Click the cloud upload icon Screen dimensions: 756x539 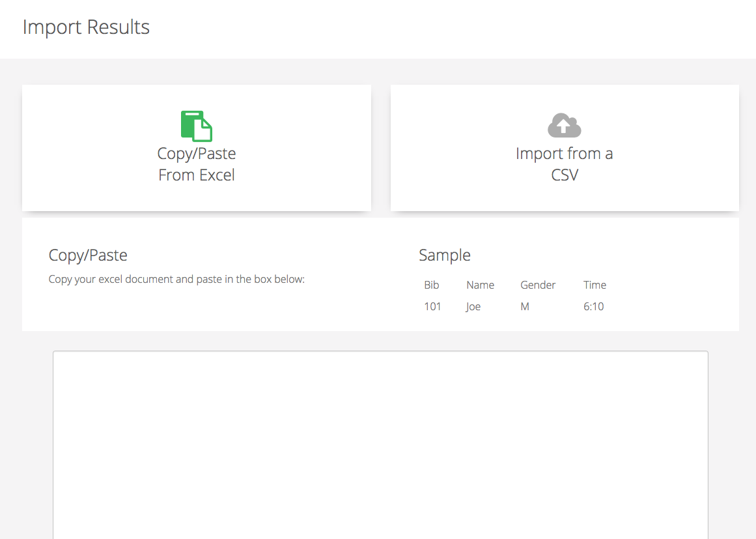(x=564, y=125)
